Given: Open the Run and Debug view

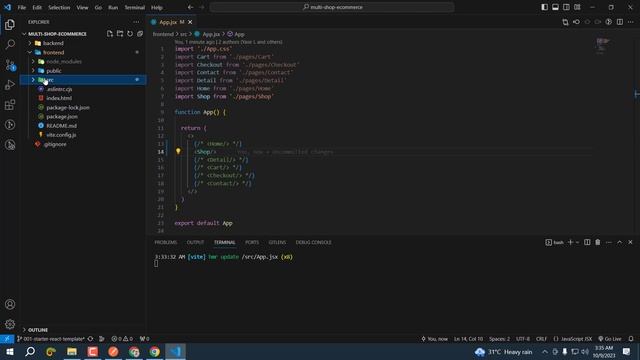Looking at the screenshot, I should tap(10, 85).
